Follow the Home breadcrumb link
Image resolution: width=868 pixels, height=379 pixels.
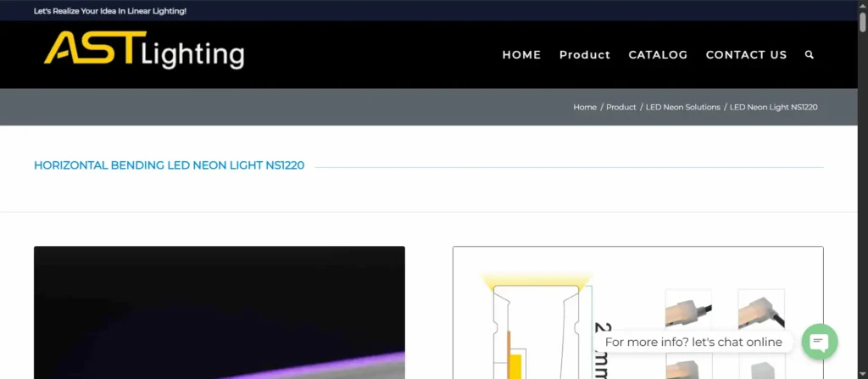[x=585, y=107]
